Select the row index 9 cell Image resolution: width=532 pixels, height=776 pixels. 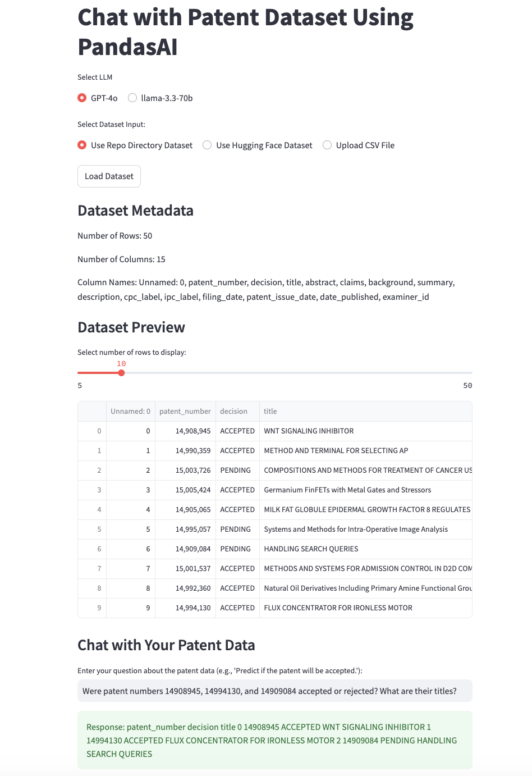pos(99,608)
